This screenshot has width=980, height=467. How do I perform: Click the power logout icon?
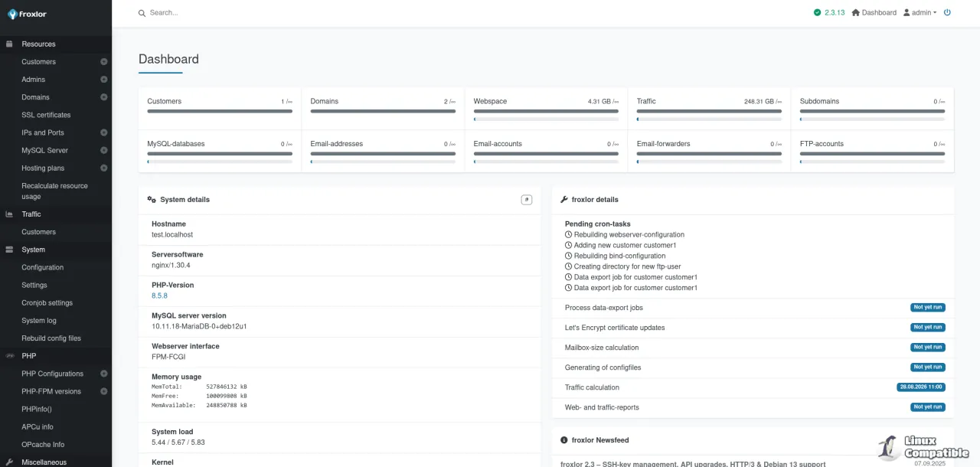tap(947, 12)
